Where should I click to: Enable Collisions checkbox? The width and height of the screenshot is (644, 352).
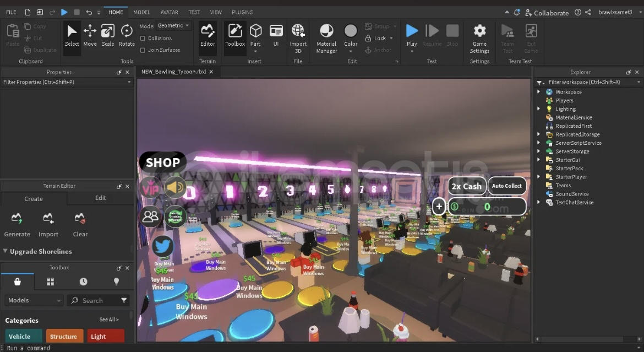(x=143, y=38)
